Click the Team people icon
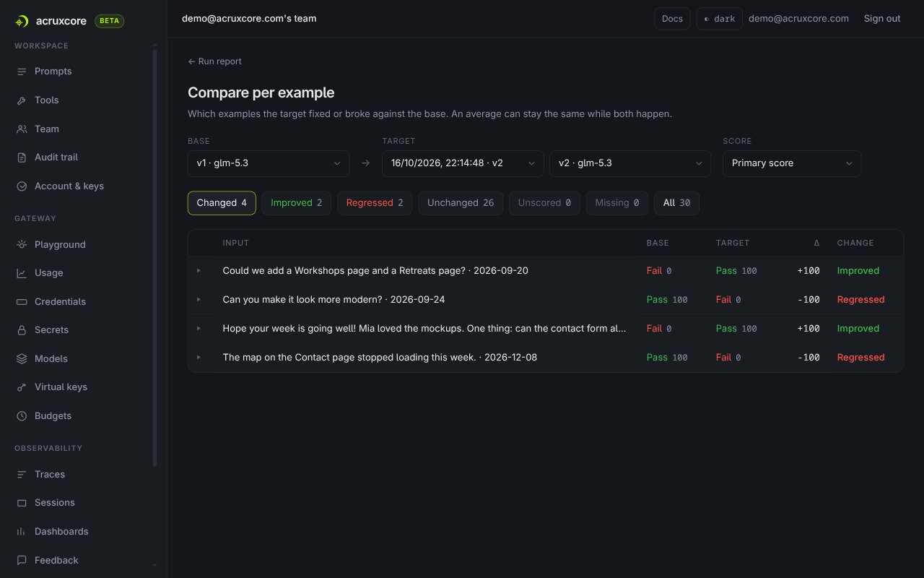924x578 pixels. 22,129
